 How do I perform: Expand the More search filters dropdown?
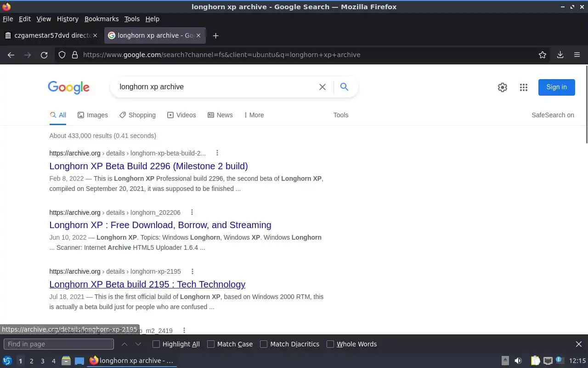[x=254, y=115]
